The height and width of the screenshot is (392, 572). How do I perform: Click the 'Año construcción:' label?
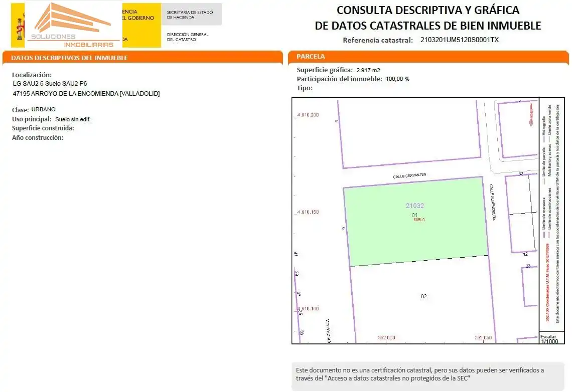[38, 138]
